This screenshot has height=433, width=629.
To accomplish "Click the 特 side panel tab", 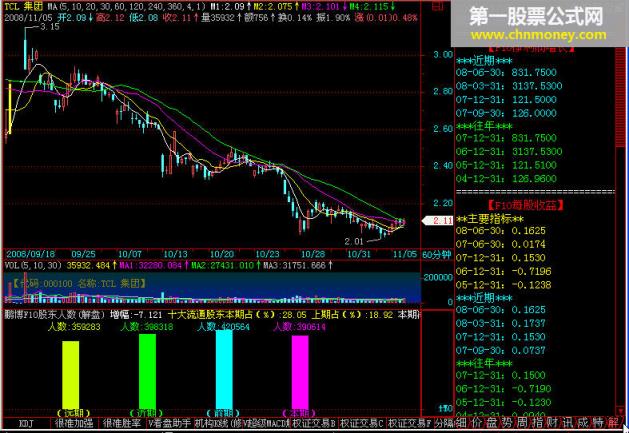I will click(x=599, y=422).
